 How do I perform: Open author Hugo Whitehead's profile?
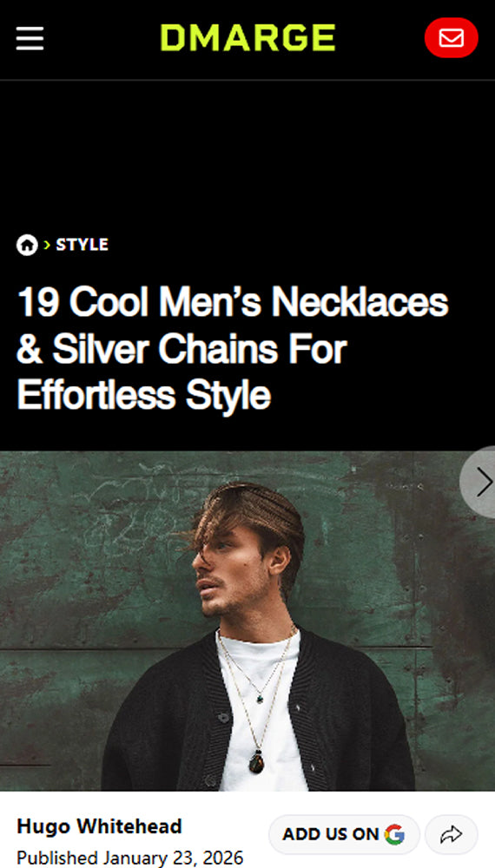point(100,826)
